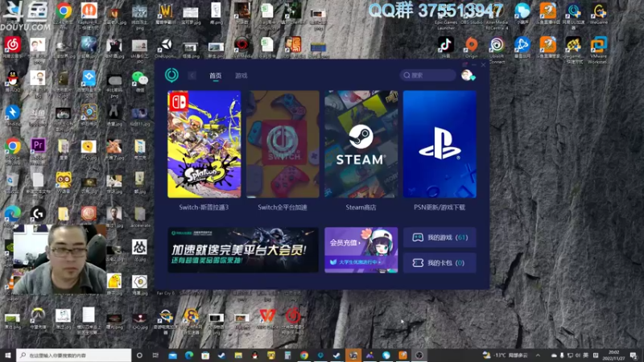Launch Adobe Premiere Pro desktop shortcut
Screen dimensions: 644x362
click(x=38, y=147)
